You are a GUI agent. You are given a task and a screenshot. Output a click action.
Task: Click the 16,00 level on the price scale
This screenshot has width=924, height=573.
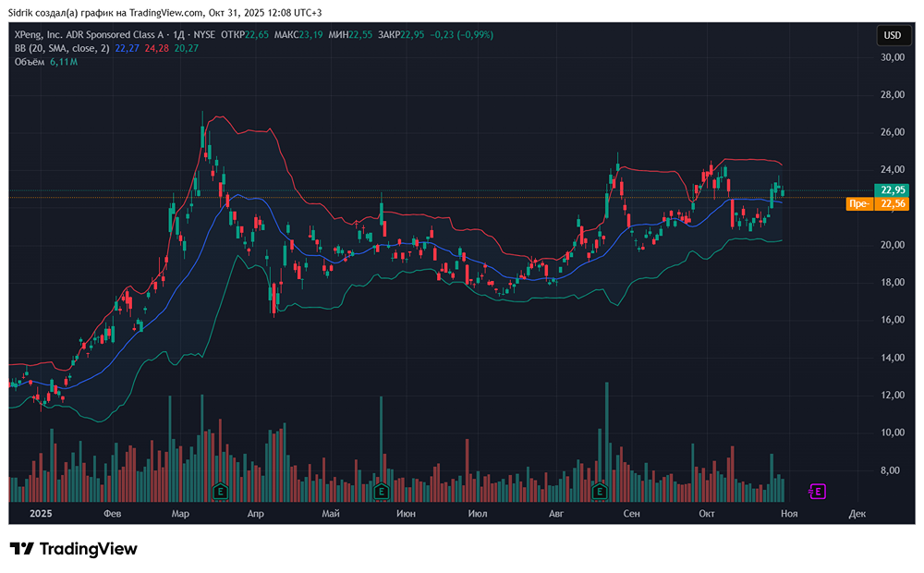point(892,320)
